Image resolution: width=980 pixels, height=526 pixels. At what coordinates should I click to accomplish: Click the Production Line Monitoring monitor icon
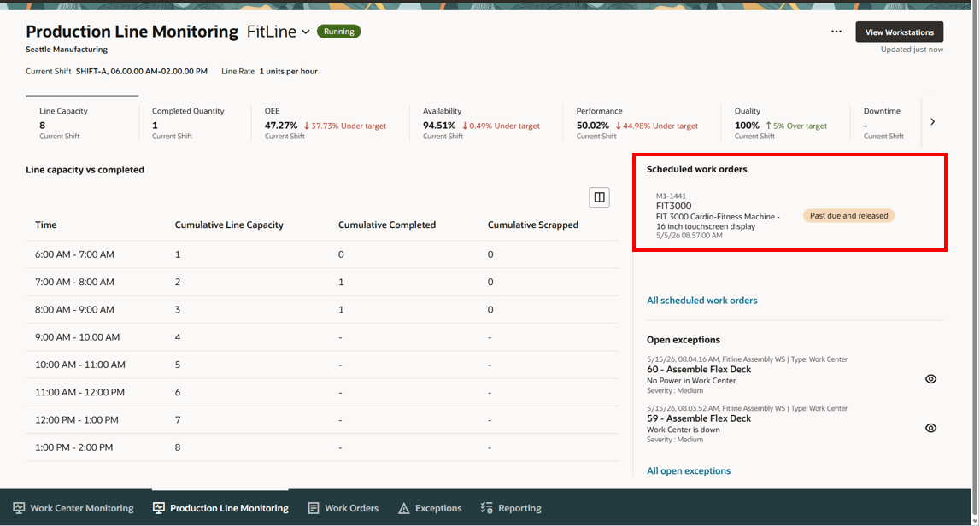159,508
